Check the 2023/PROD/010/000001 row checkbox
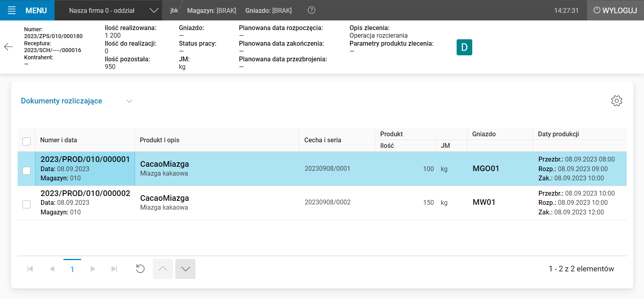This screenshot has height=299, width=644. (26, 171)
